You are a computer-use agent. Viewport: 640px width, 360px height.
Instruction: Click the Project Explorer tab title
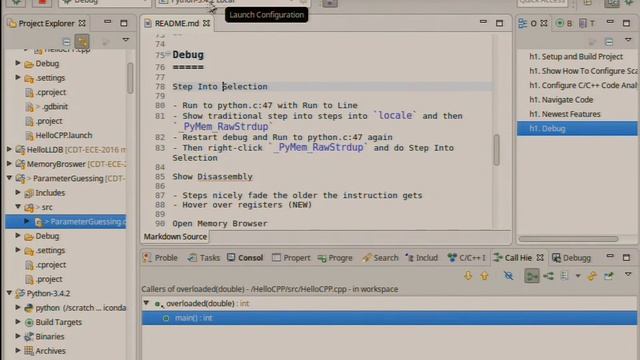47,23
